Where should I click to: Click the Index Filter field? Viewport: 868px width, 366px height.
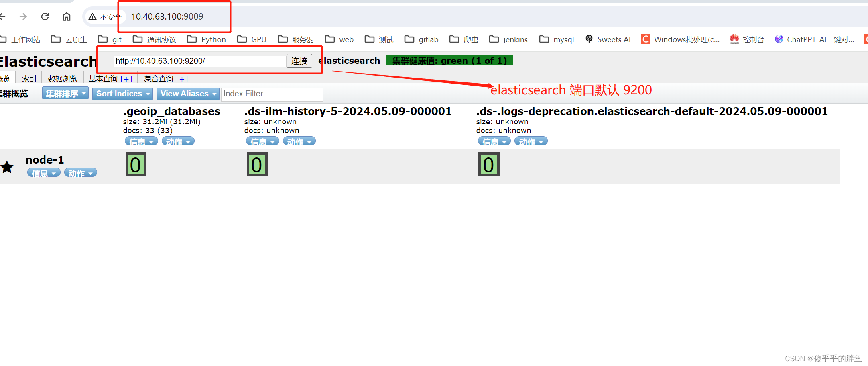coord(272,94)
